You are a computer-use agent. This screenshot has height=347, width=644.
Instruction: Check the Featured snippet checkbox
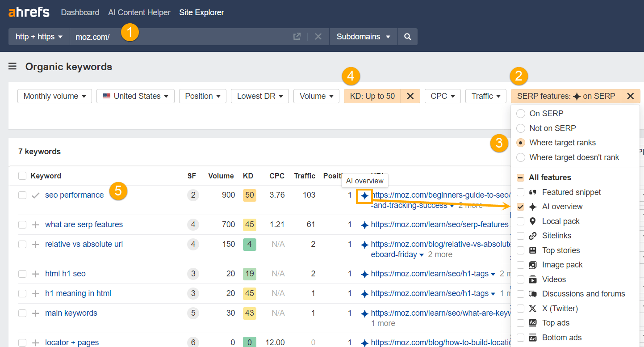[520, 192]
